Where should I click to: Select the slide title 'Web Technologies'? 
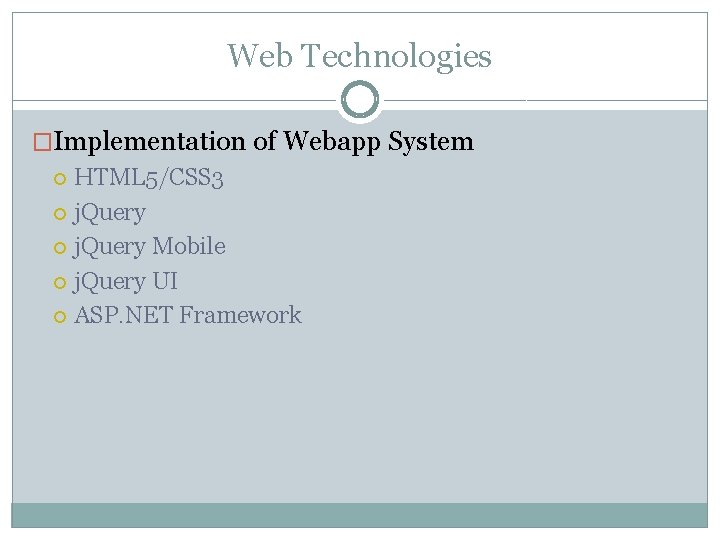point(359,56)
